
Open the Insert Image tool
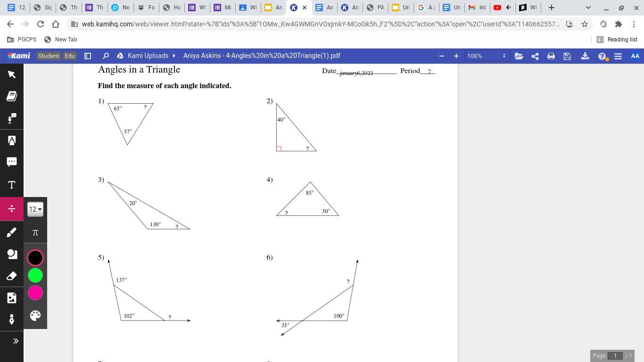[x=12, y=298]
